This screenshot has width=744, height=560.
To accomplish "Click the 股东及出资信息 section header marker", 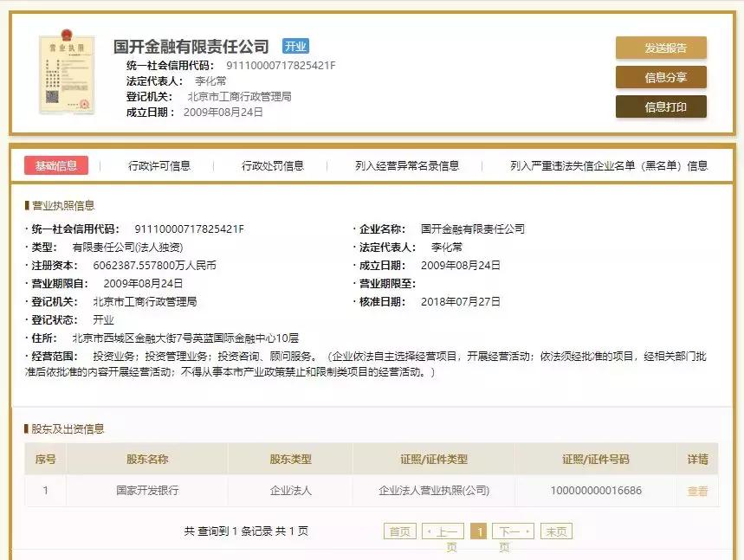I will pyautogui.click(x=27, y=431).
